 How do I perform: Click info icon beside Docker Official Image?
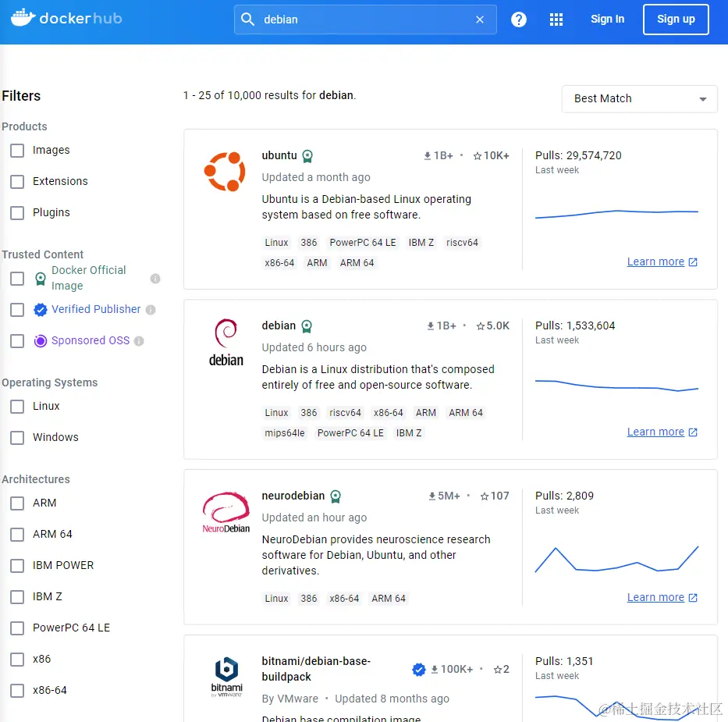pyautogui.click(x=155, y=278)
